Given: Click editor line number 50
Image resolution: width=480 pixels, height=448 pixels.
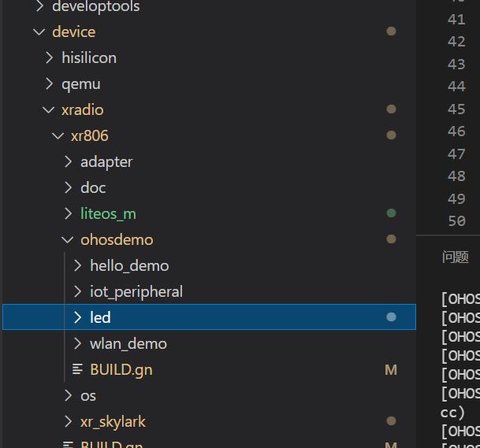Looking at the screenshot, I should click(456, 220).
